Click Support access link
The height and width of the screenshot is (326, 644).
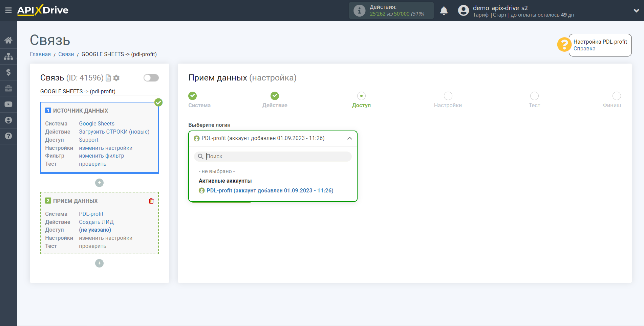tap(89, 140)
